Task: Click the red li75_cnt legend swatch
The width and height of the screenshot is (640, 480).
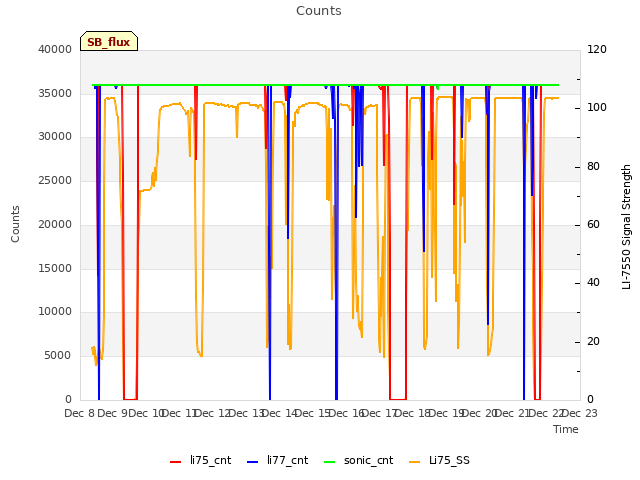Action: [176, 462]
